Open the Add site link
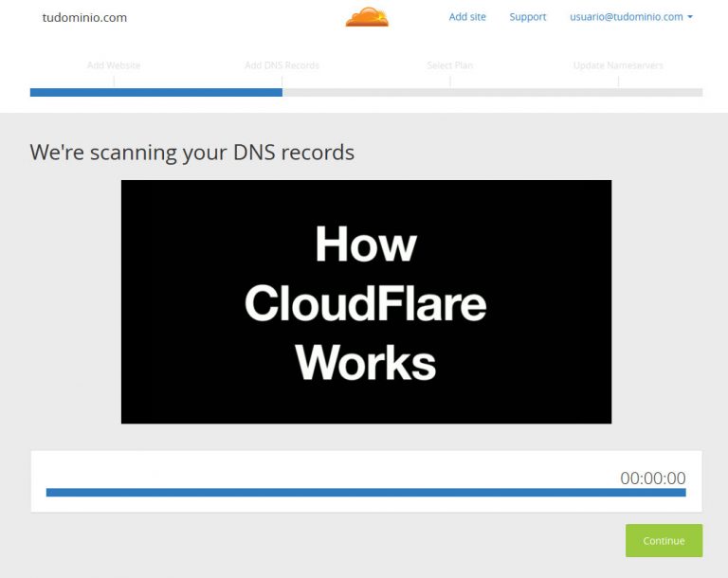 (467, 17)
